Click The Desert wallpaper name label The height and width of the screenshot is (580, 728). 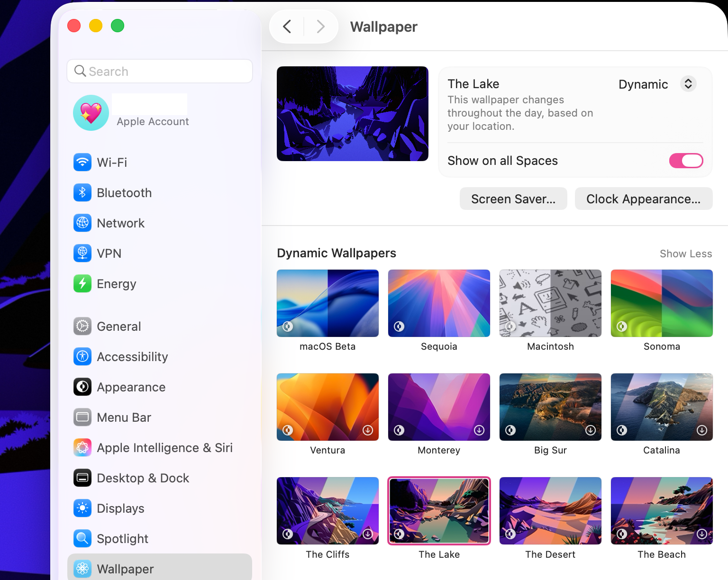pyautogui.click(x=550, y=554)
